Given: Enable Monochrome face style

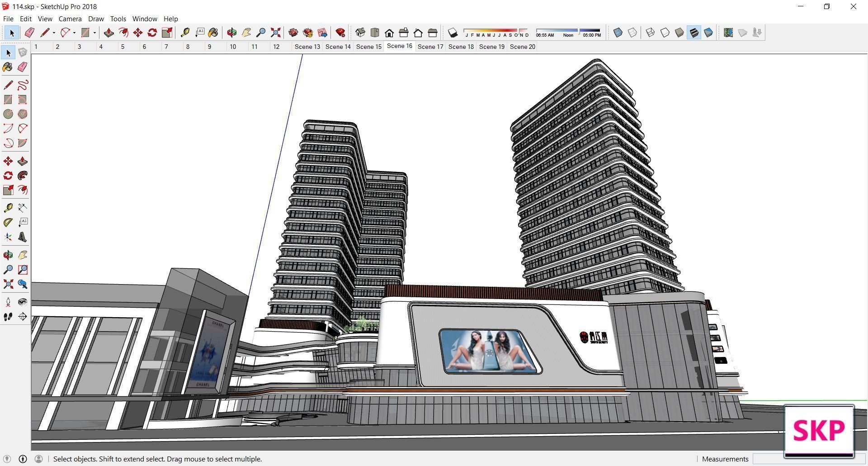Looking at the screenshot, I should (x=708, y=33).
